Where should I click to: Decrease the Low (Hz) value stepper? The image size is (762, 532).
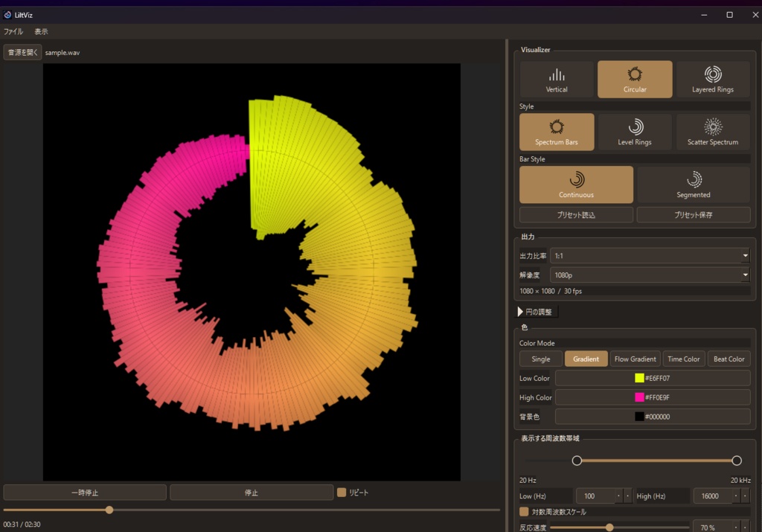[628, 496]
